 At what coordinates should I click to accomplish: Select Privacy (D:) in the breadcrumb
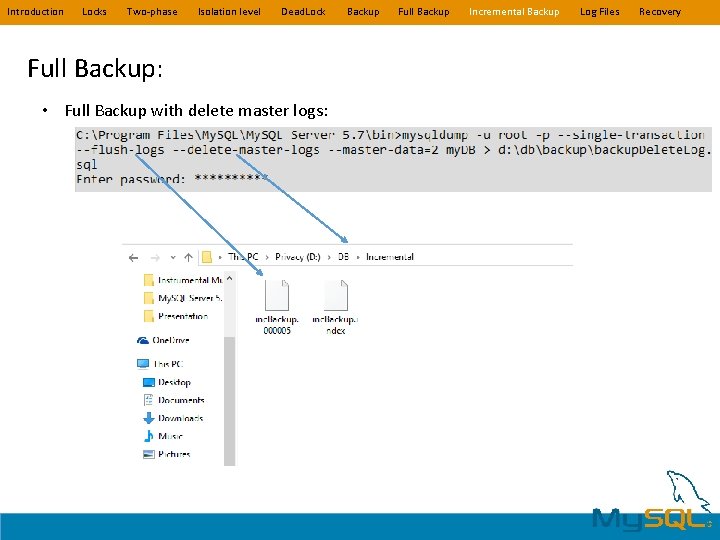[298, 257]
